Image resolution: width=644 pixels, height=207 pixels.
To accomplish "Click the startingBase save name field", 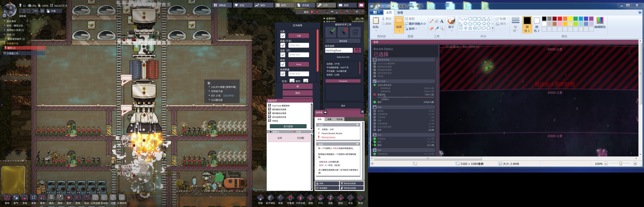I will pyautogui.click(x=339, y=50).
